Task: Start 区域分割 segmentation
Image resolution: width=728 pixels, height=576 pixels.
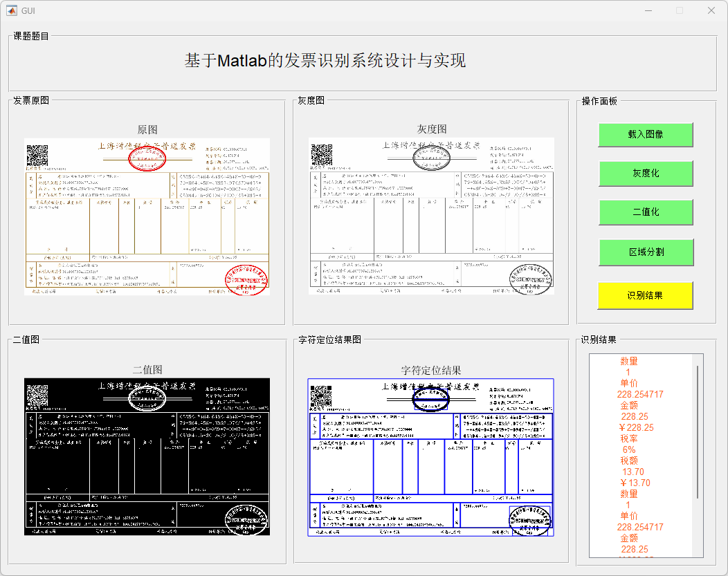Action: click(x=645, y=252)
